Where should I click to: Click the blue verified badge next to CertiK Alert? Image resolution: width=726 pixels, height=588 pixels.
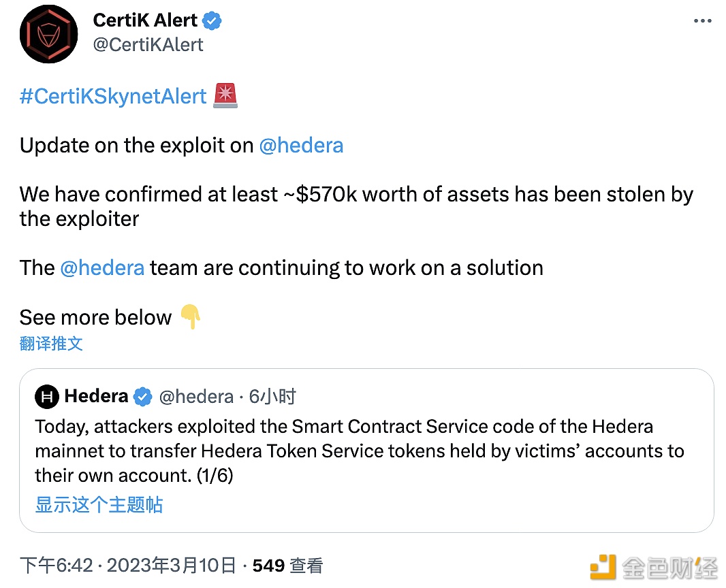[212, 20]
